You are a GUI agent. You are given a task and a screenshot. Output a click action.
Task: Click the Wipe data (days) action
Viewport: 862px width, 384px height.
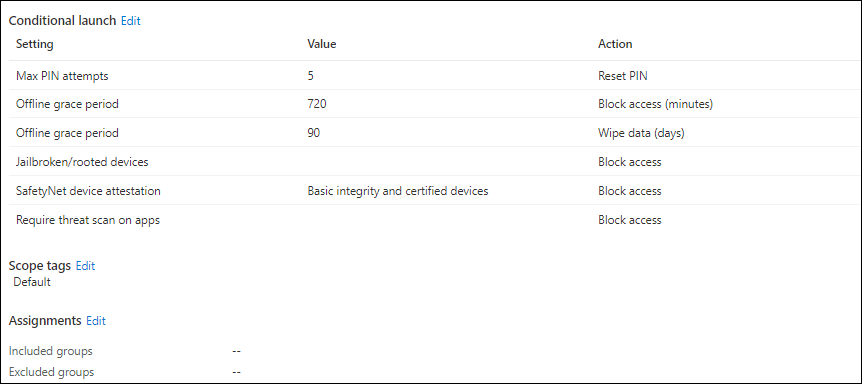(x=641, y=133)
